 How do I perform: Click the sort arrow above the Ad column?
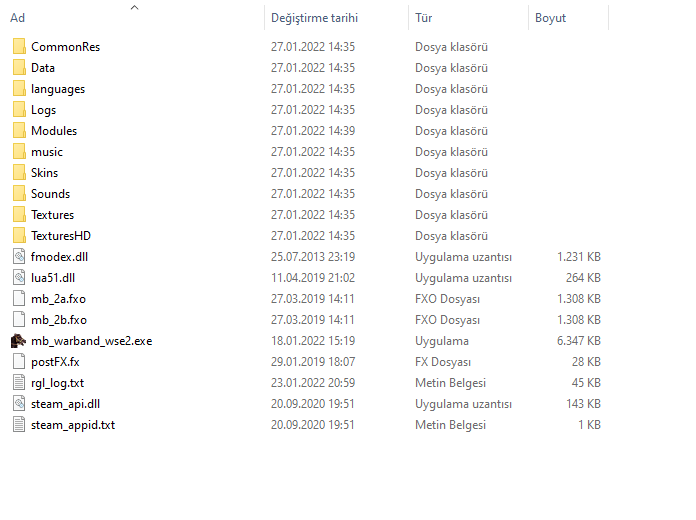[135, 6]
